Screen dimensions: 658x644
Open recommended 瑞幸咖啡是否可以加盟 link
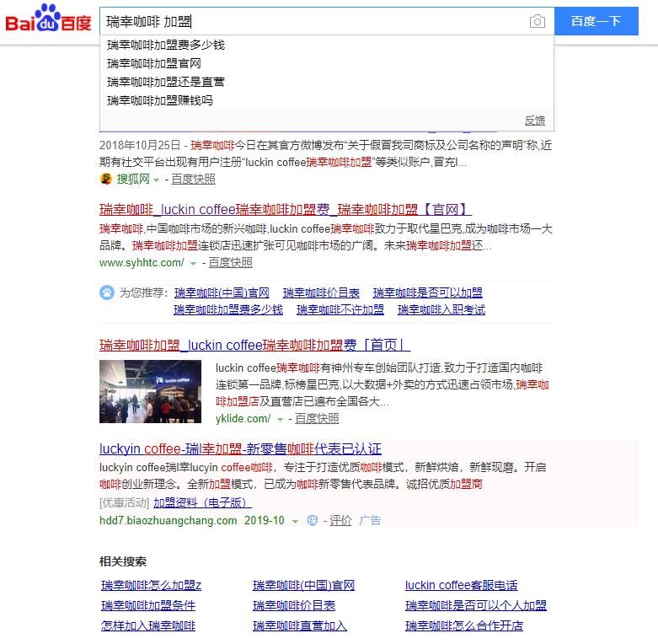coord(428,292)
